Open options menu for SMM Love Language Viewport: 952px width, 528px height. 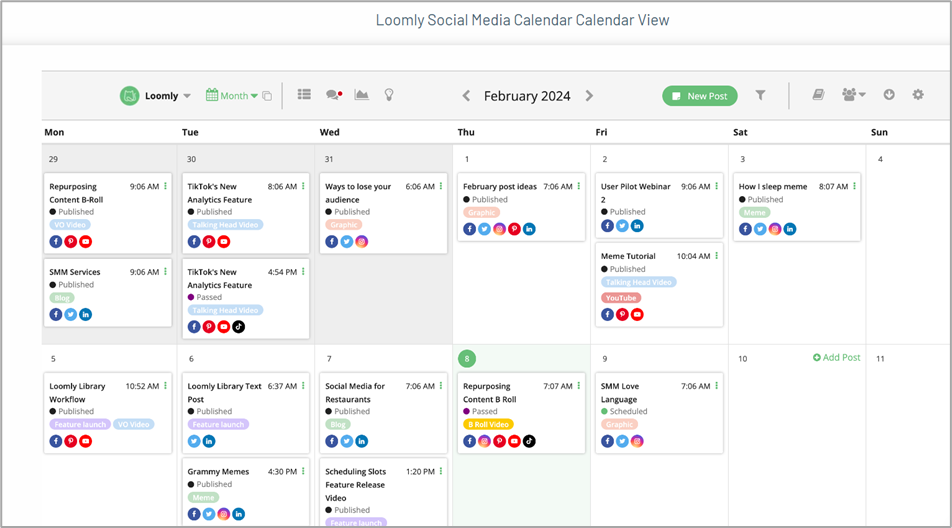tap(716, 386)
